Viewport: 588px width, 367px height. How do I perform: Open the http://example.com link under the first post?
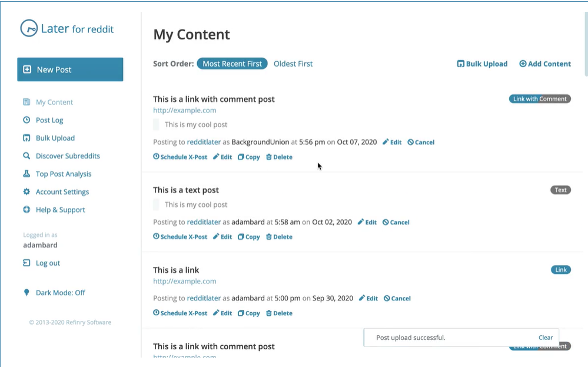[x=184, y=110]
